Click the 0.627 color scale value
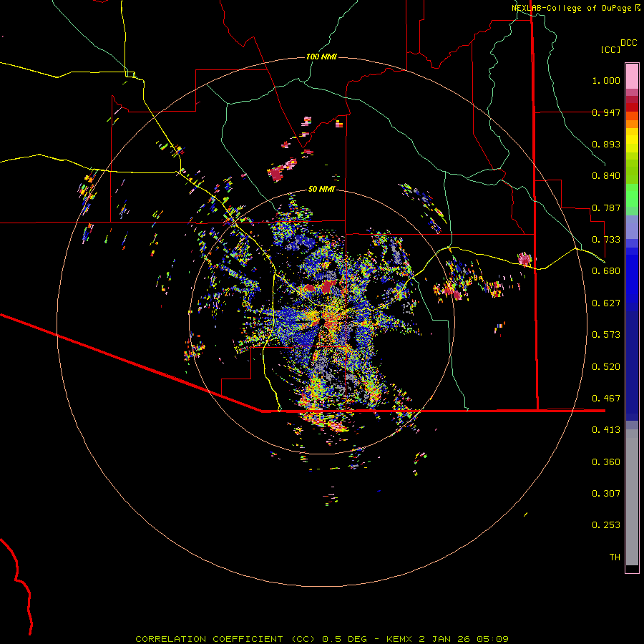The height and width of the screenshot is (644, 644). pos(606,303)
